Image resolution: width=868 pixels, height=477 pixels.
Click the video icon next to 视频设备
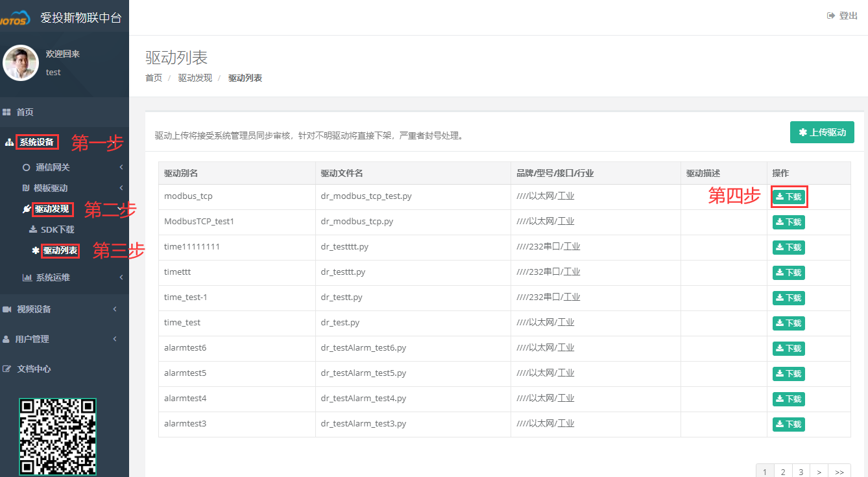pos(7,309)
